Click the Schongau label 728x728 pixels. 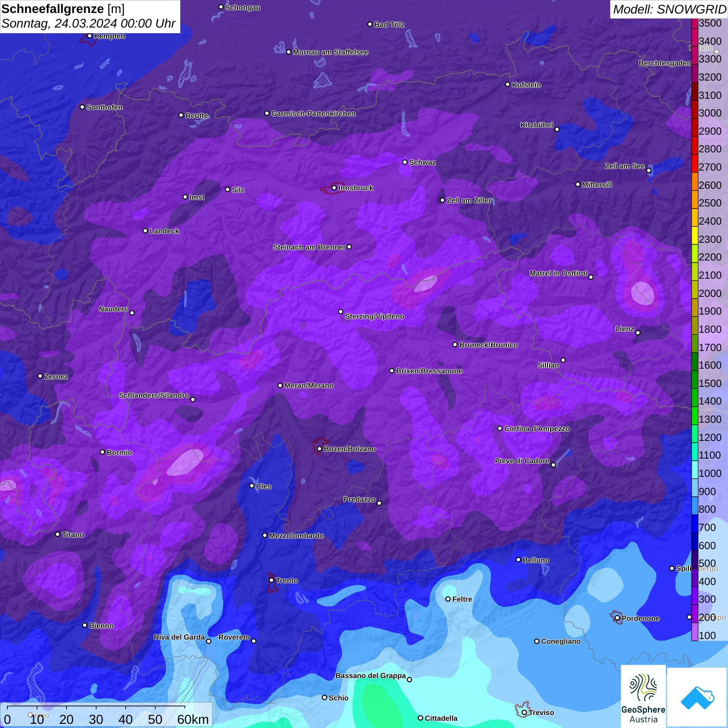point(243,7)
